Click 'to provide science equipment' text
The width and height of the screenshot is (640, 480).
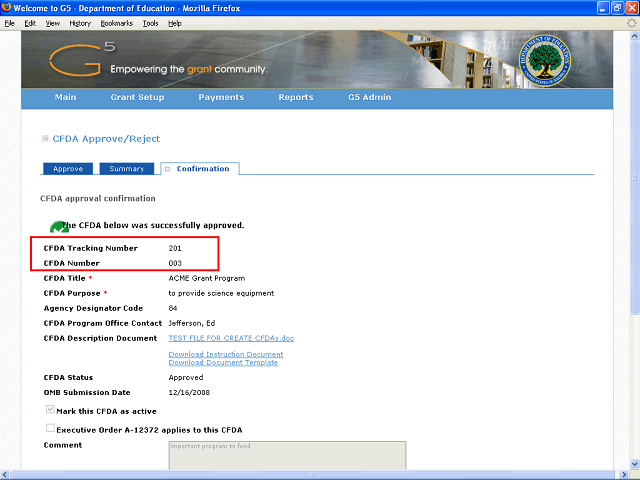(221, 293)
